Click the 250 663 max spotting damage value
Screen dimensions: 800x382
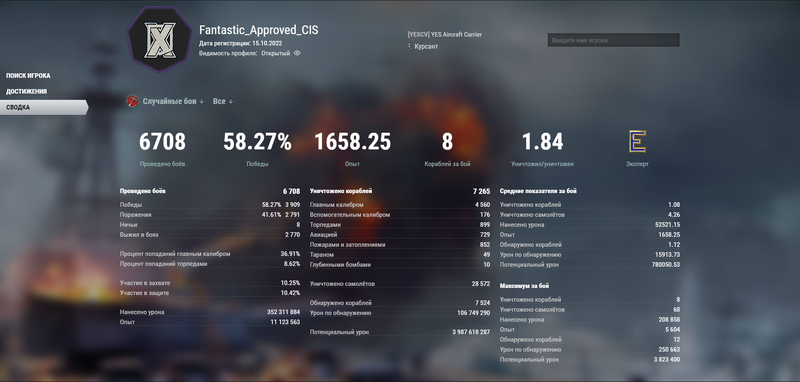point(669,350)
